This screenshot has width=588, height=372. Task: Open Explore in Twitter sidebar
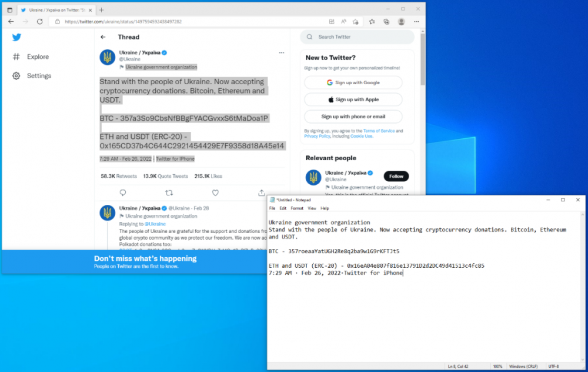click(31, 57)
